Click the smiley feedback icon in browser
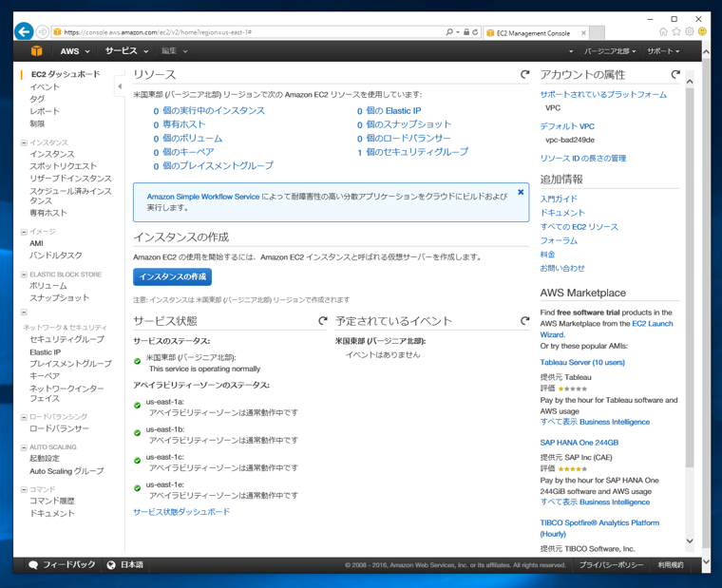Screen dimensions: 722x588 pyautogui.click(x=702, y=31)
